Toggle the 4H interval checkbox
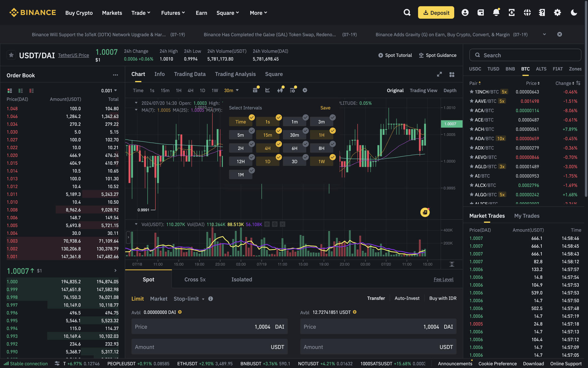The height and width of the screenshot is (368, 588). coord(279,144)
